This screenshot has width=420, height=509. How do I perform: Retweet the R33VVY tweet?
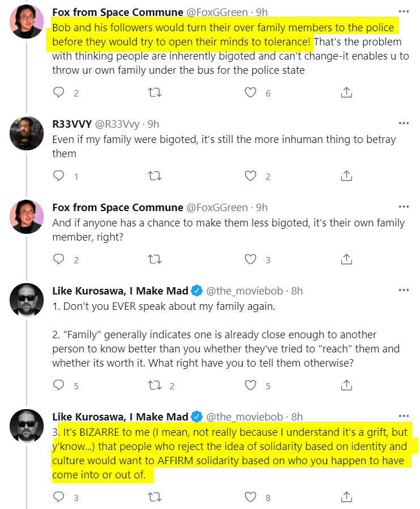coord(154,176)
